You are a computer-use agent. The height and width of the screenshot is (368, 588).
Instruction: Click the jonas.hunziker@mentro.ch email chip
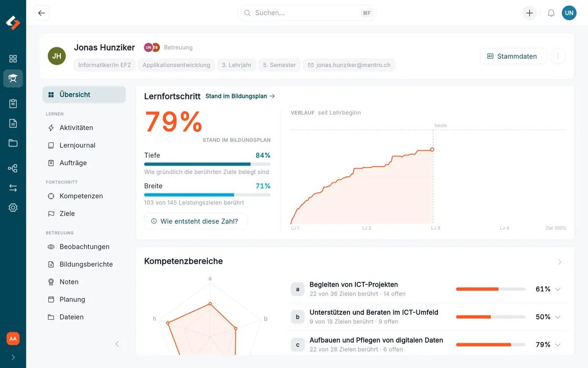click(349, 65)
